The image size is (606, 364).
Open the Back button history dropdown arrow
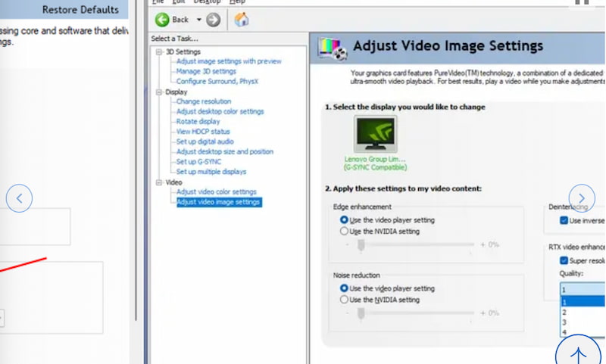[198, 20]
